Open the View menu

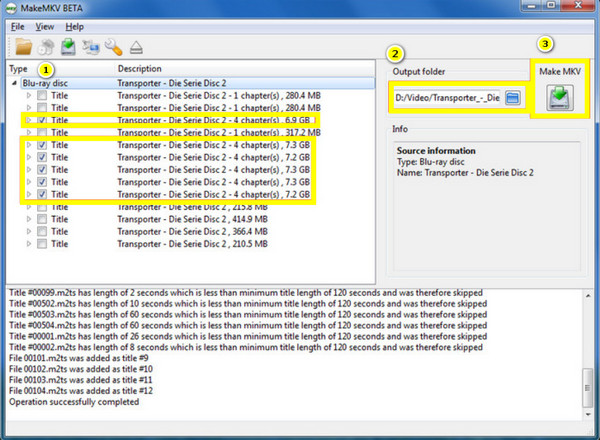[x=44, y=27]
